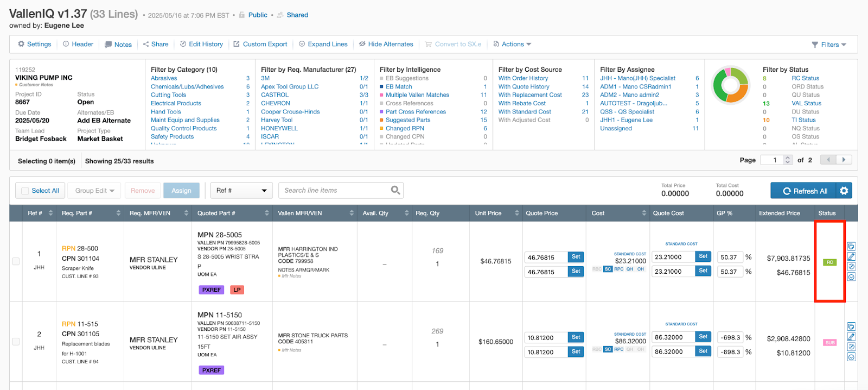868x390 pixels.
Task: Open the Refresh All gear settings
Action: [x=844, y=191]
